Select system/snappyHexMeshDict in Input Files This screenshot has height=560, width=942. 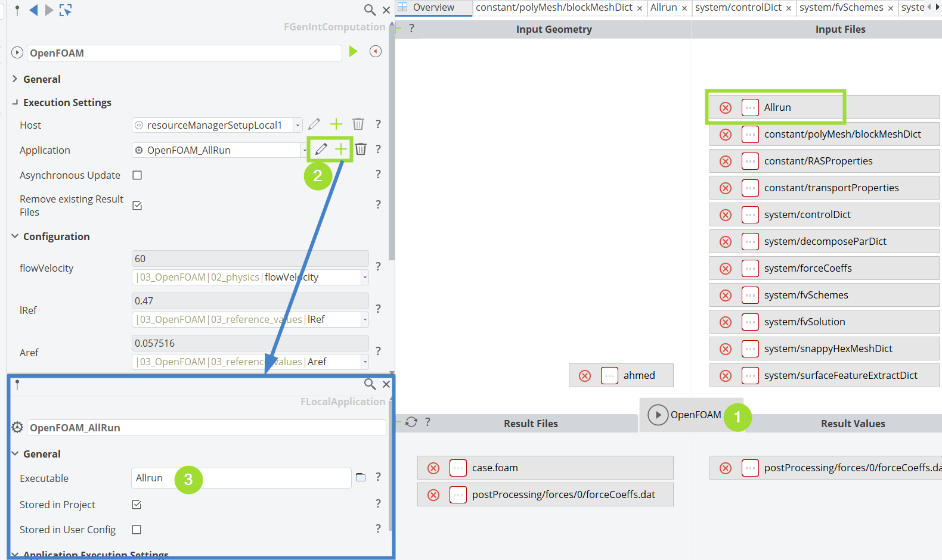825,349
